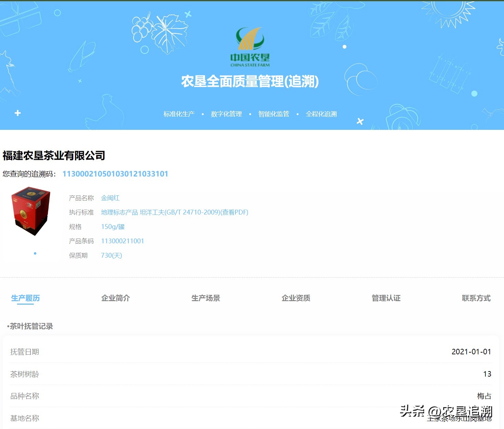Image resolution: width=504 pixels, height=429 pixels.
Task: Switch to the 企业资质 tab
Action: pyautogui.click(x=296, y=298)
